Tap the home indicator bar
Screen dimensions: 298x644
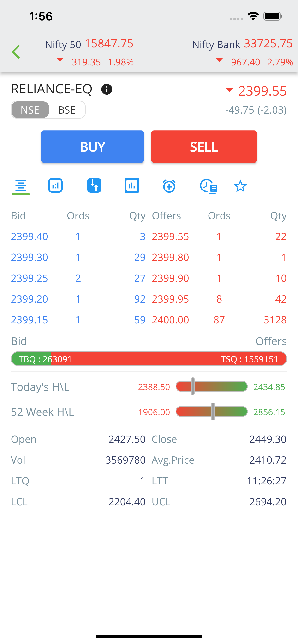pos(149,636)
